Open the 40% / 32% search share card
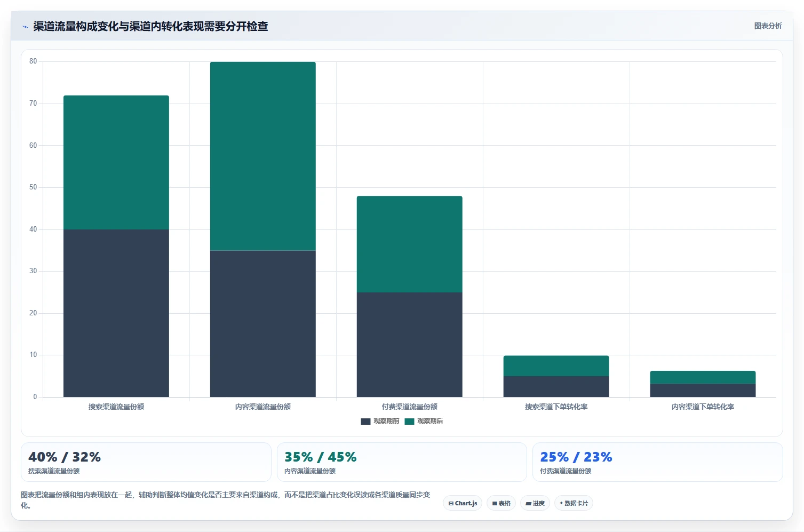Viewport: 804px width, 532px height. tap(146, 462)
